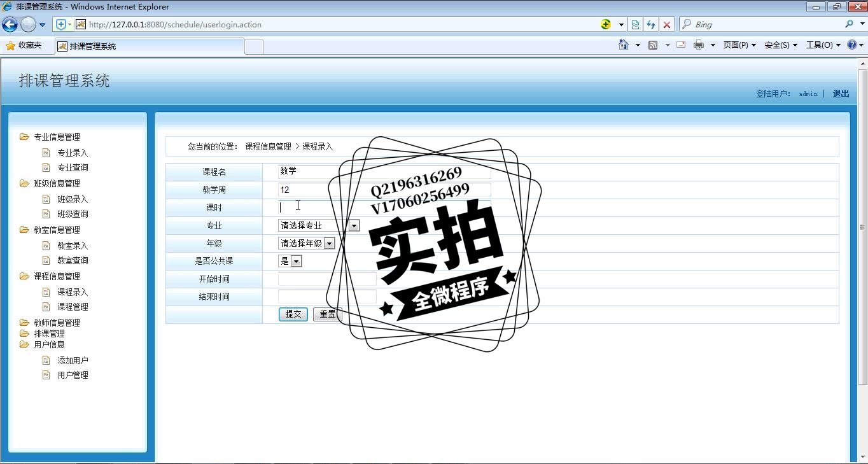868x464 pixels.
Task: Click the home page icon in command bar
Action: pos(624,45)
